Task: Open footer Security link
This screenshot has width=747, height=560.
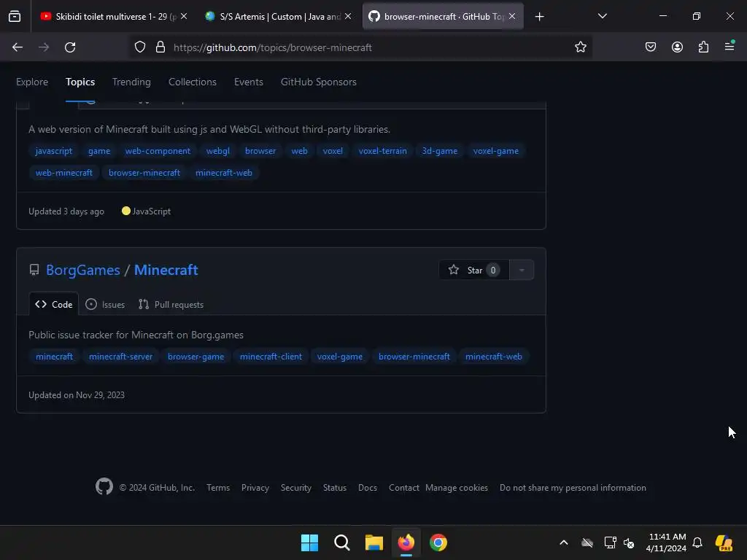Action: [296, 488]
